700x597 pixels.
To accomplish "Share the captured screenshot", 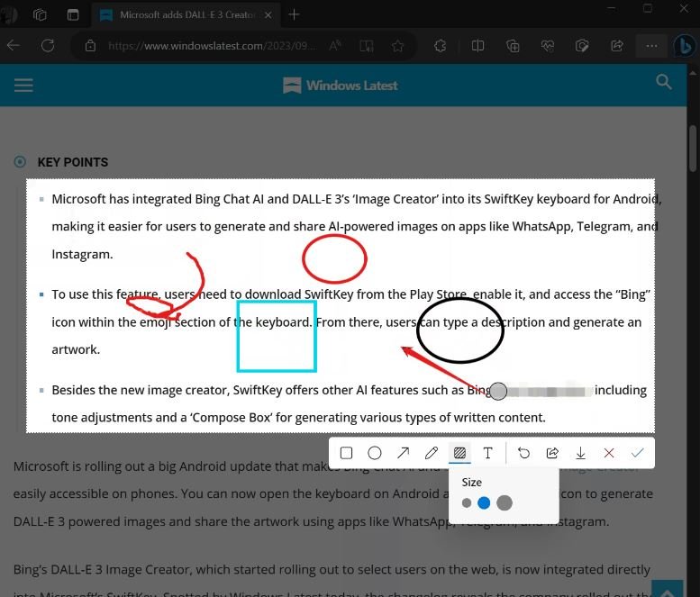I will point(552,453).
